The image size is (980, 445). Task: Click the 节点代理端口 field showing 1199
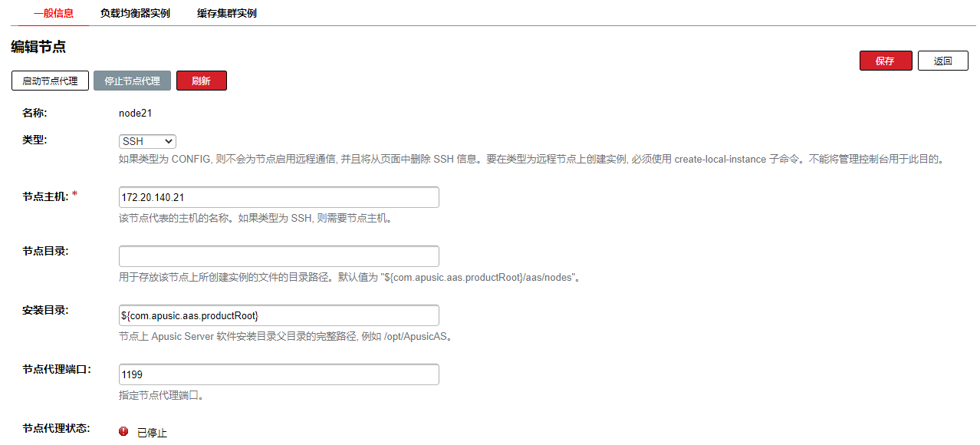[278, 374]
